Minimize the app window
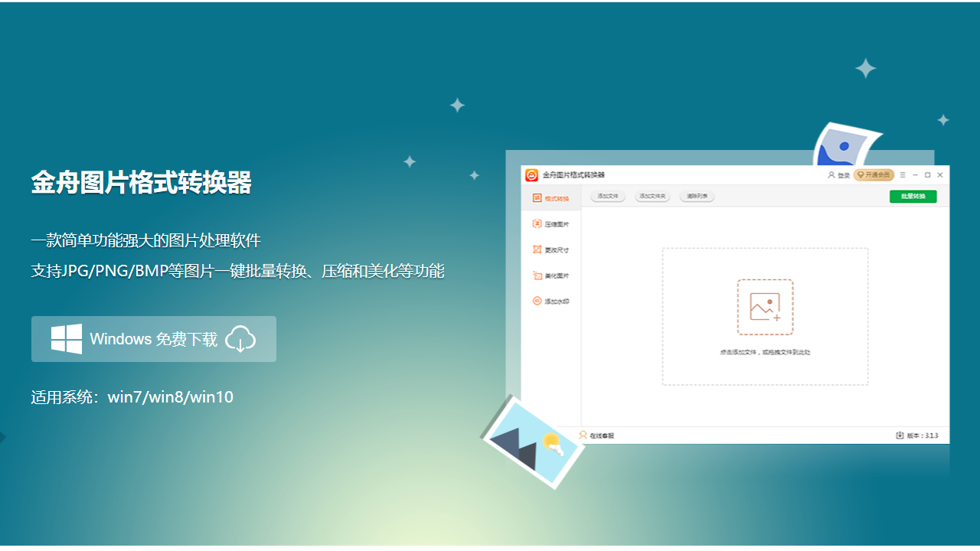 pyautogui.click(x=916, y=175)
